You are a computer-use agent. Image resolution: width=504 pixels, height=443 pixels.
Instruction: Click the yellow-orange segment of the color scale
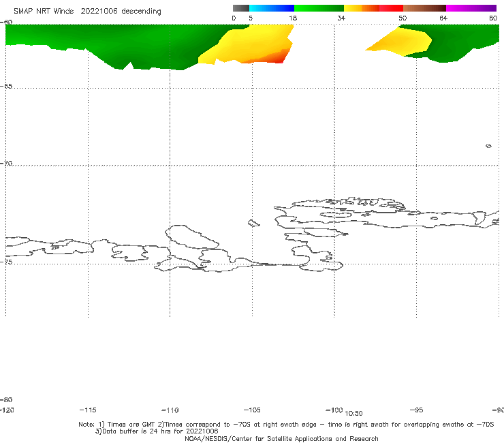(362, 8)
